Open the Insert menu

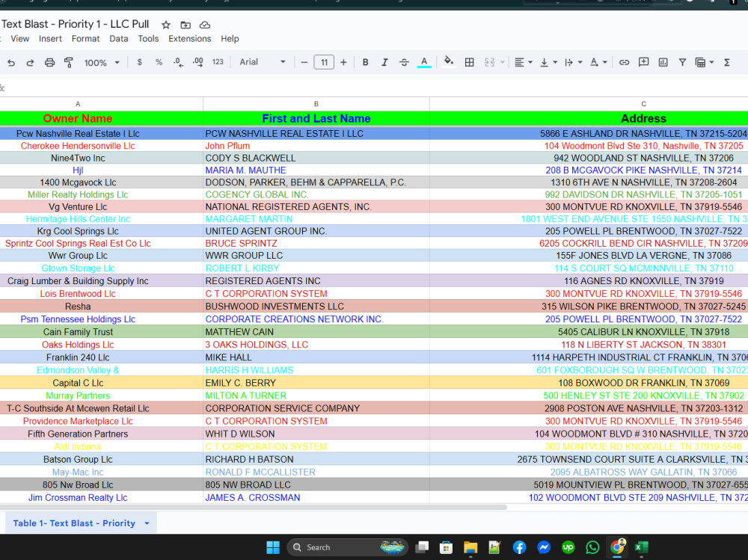(x=50, y=39)
